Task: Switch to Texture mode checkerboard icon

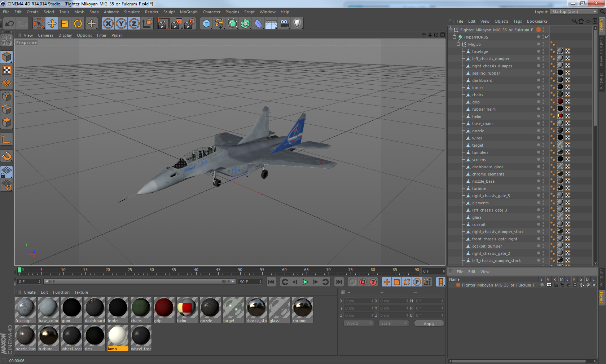Action: pyautogui.click(x=7, y=70)
